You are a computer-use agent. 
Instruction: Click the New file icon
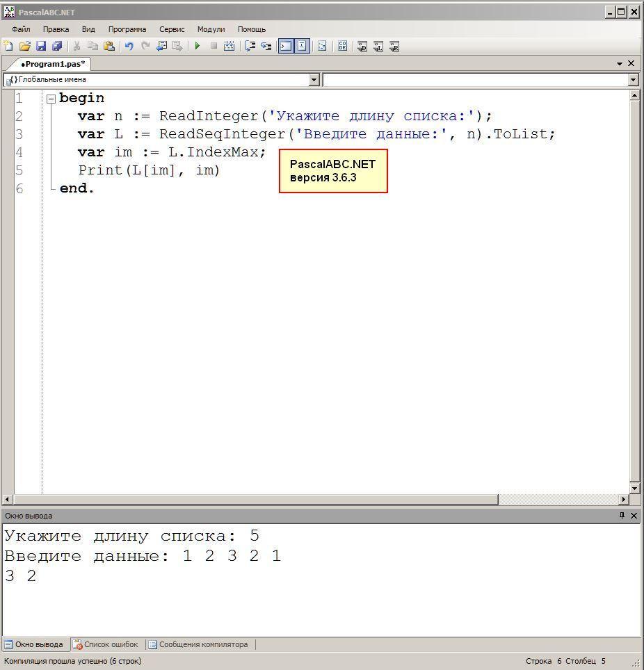pyautogui.click(x=8, y=46)
